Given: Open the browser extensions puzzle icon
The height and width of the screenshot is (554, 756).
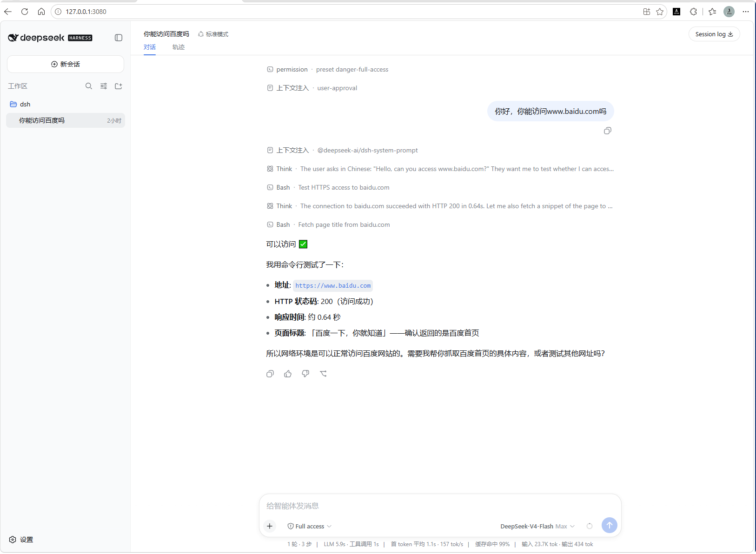Looking at the screenshot, I should click(693, 12).
